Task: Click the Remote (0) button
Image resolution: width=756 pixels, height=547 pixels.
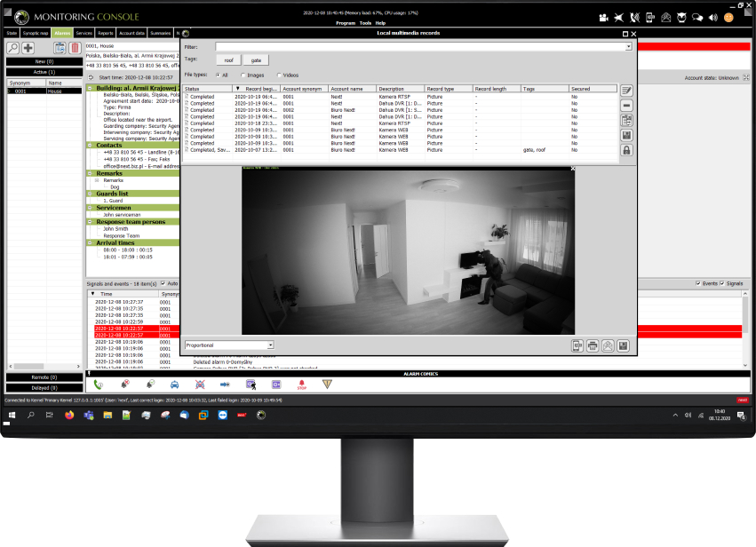Action: 44,377
